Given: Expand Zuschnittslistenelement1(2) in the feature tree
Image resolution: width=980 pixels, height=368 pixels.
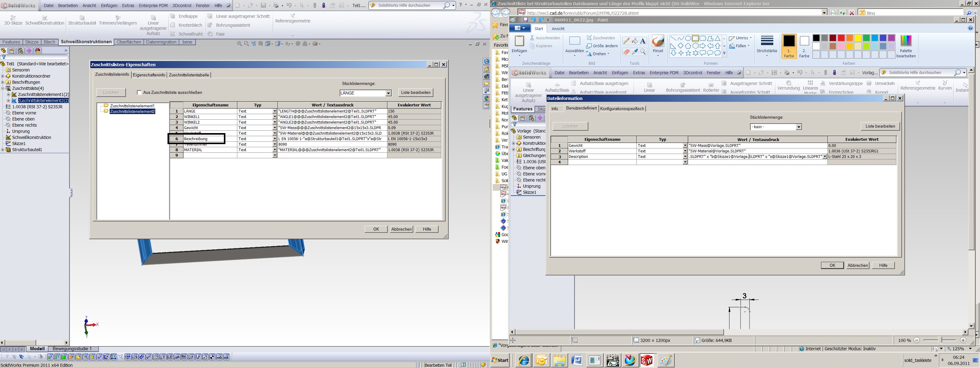Looking at the screenshot, I should click(x=8, y=94).
